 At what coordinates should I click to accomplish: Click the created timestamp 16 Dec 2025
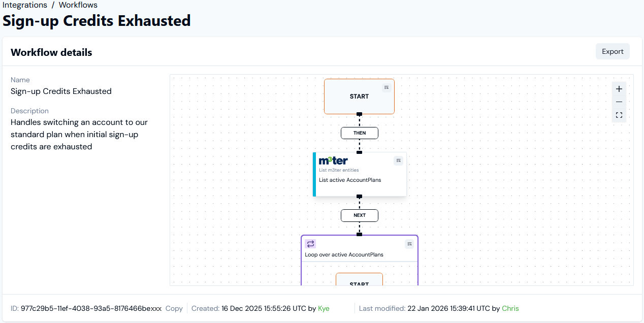click(264, 308)
